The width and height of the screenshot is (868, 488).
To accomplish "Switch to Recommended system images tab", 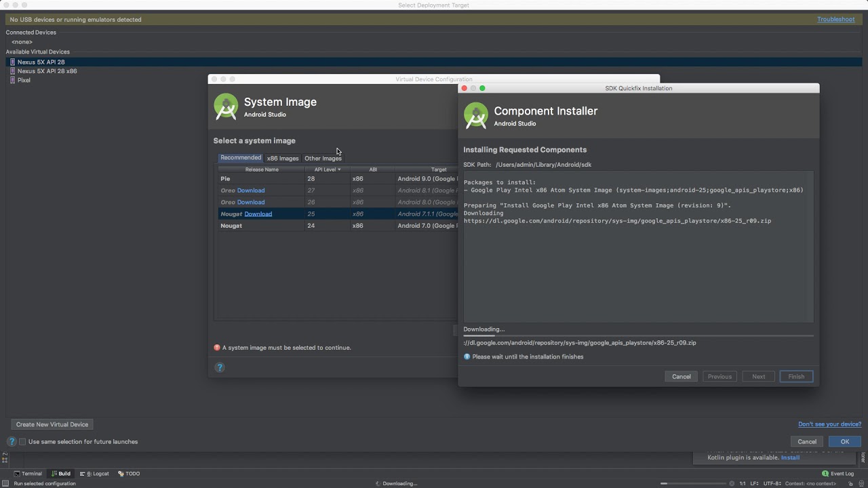I will pos(241,158).
